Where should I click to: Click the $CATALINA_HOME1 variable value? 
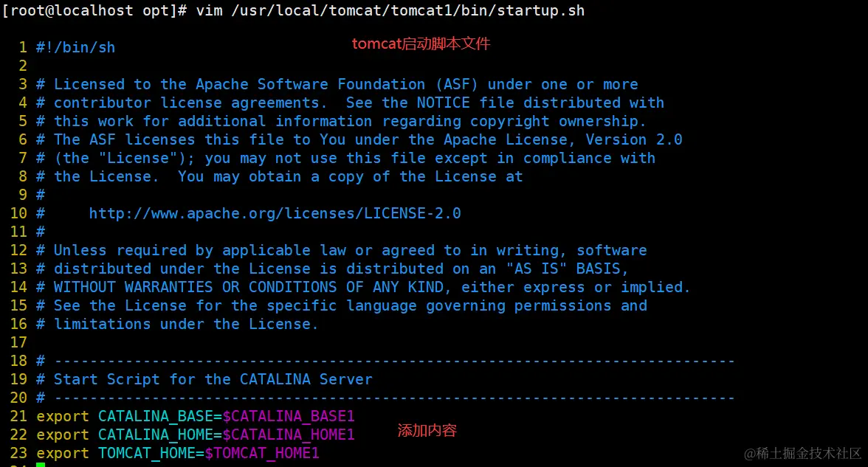click(289, 435)
